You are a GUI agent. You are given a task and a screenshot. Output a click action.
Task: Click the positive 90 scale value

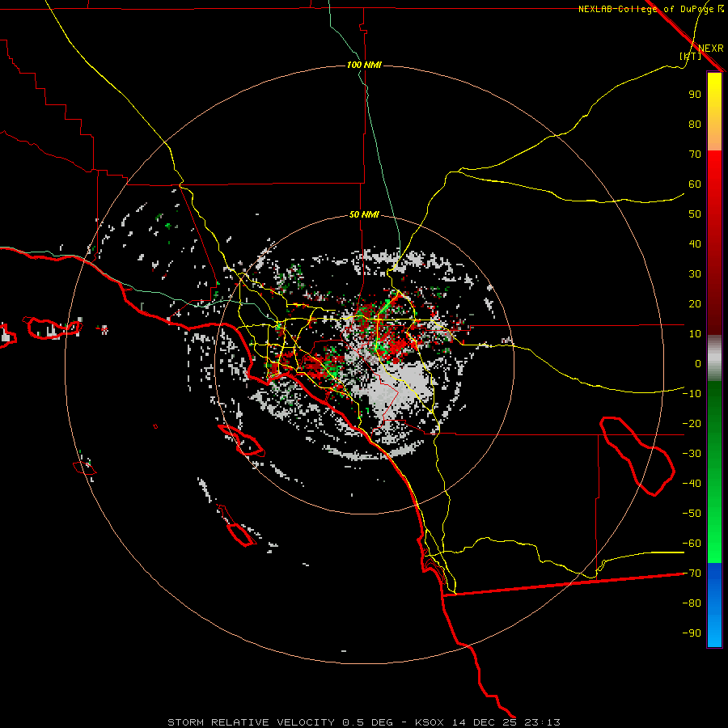click(695, 95)
